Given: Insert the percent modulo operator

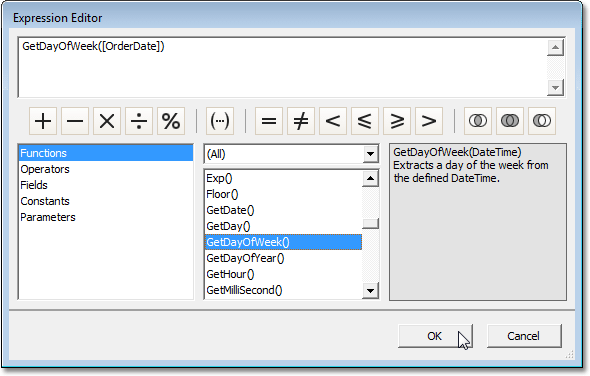Looking at the screenshot, I should pyautogui.click(x=171, y=121).
